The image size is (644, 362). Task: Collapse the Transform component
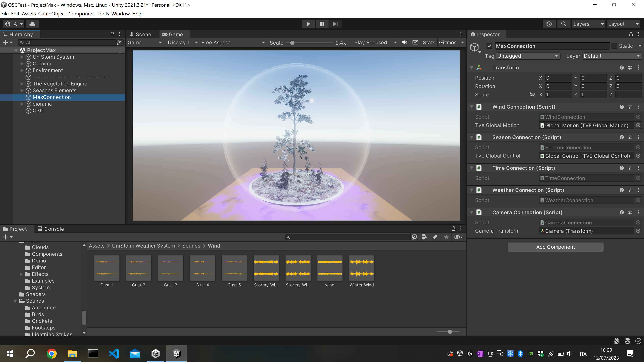471,68
